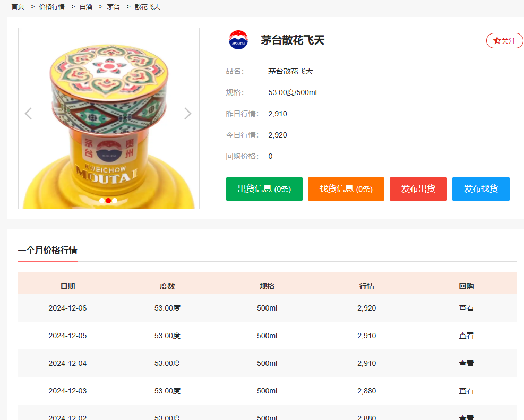Open 价格行情 breadcrumb link
The image size is (524, 420).
52,7
